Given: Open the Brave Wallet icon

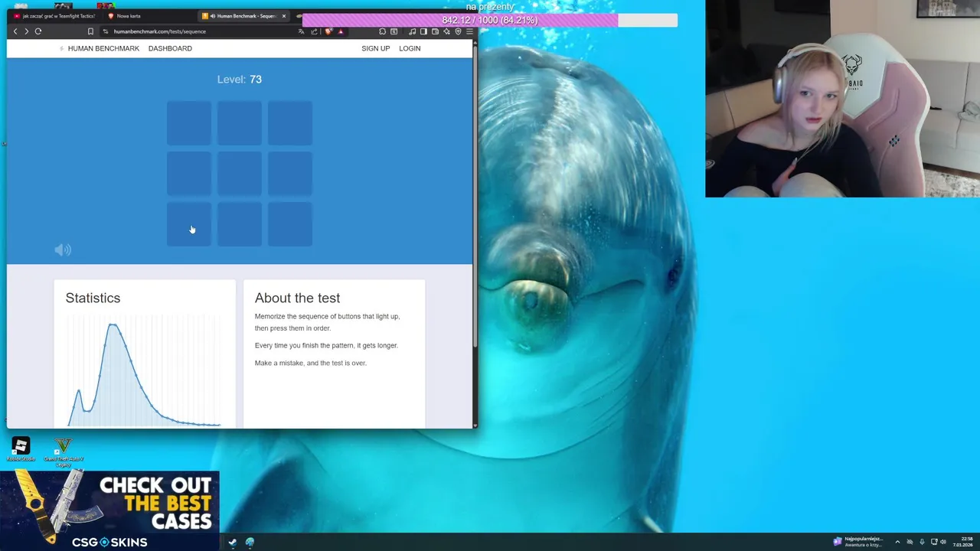Looking at the screenshot, I should point(435,31).
